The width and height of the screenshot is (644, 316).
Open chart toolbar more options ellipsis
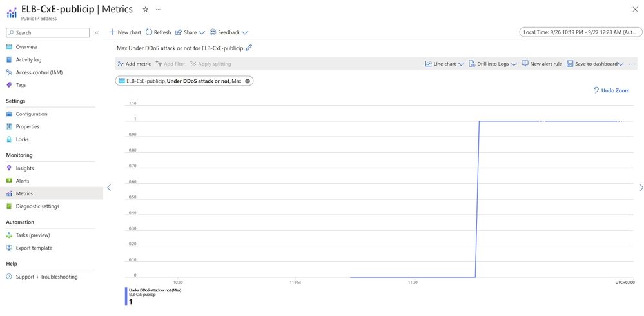point(632,64)
